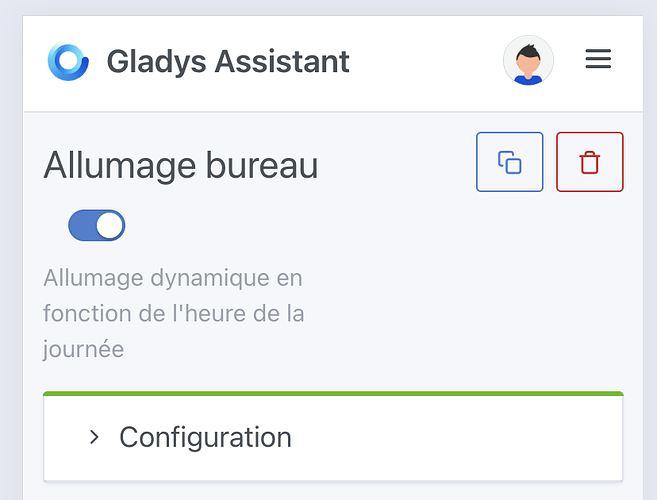Expand Configuration using its chevron arrow
Viewport: 657px width, 500px height.
click(94, 437)
